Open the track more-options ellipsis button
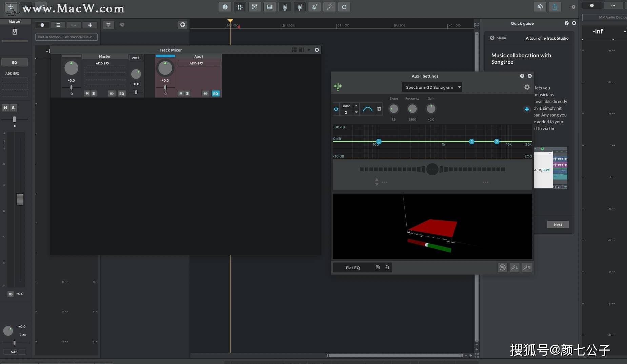 click(x=74, y=25)
